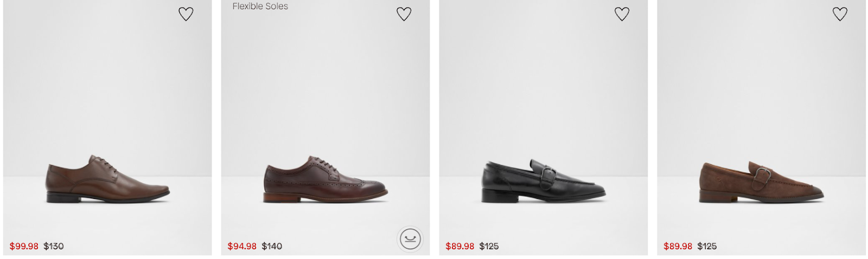Click the struck-through $125 under the suede loafer
Image resolution: width=868 pixels, height=259 pixels.
707,247
